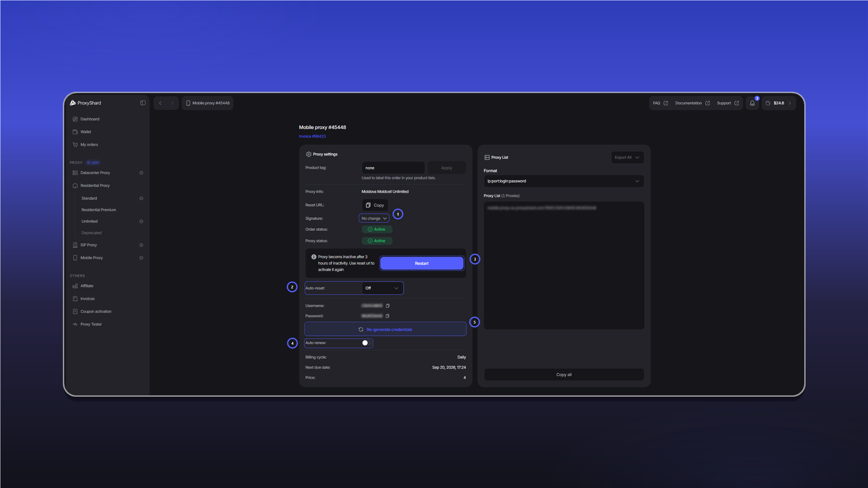
Task: Copy the password with its copy icon
Action: tap(387, 316)
